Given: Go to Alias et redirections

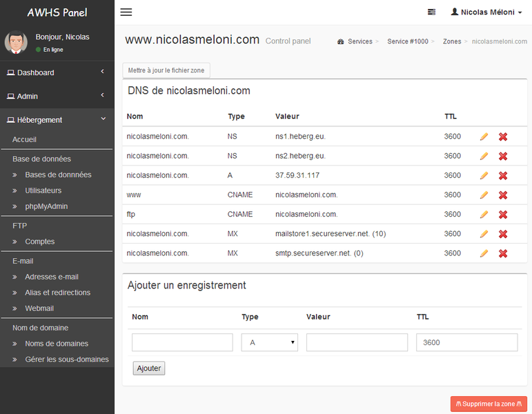Looking at the screenshot, I should (57, 293).
